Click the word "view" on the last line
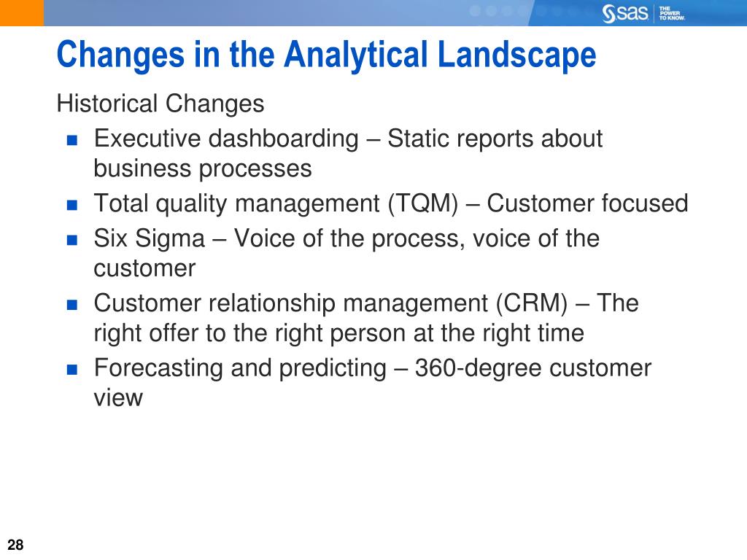747x560 pixels. point(118,398)
